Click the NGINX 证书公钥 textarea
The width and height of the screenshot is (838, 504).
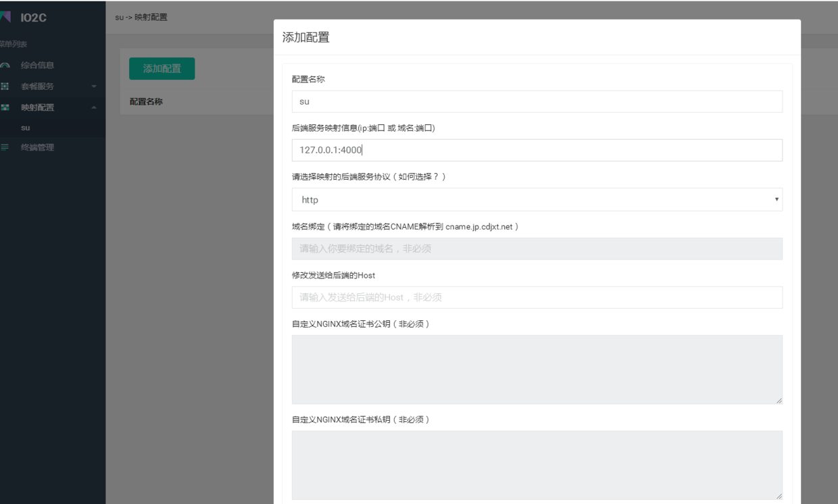tap(537, 370)
